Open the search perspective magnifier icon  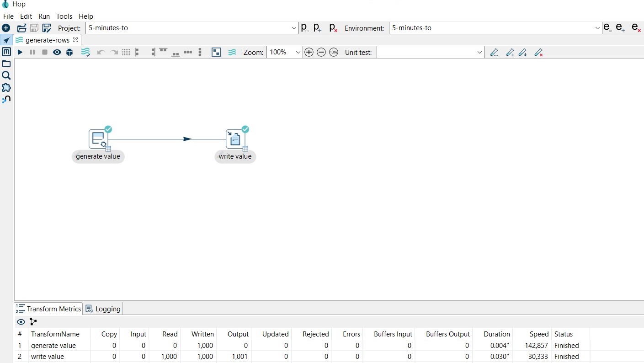6,75
